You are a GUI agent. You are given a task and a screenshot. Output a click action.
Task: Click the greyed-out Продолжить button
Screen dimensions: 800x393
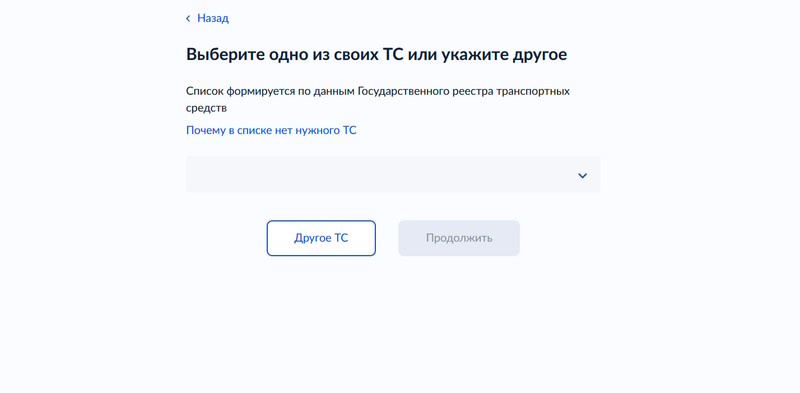pos(459,238)
